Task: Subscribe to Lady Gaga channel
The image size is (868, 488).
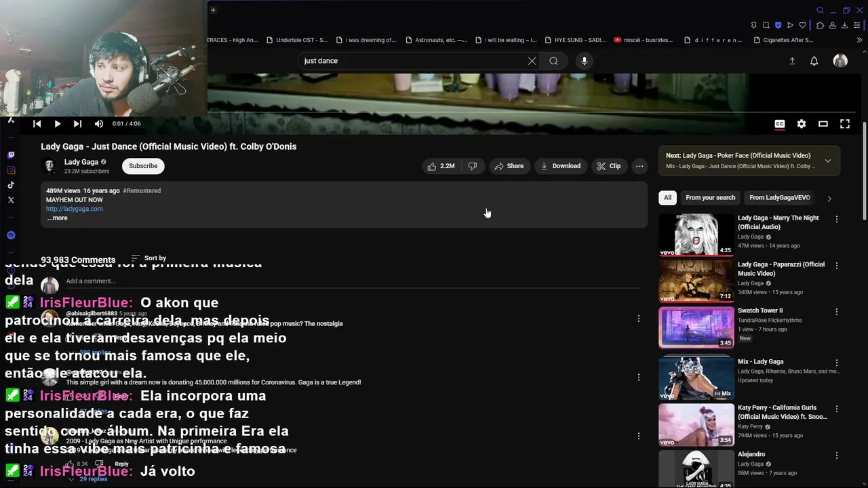Action: pyautogui.click(x=143, y=166)
